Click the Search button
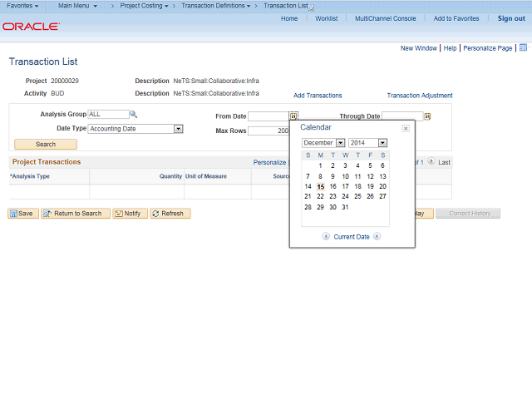 point(46,144)
